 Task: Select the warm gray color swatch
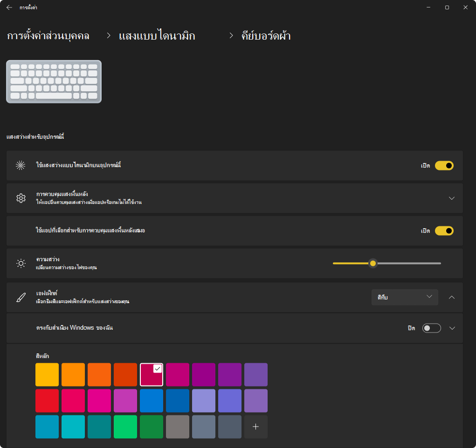click(x=178, y=427)
